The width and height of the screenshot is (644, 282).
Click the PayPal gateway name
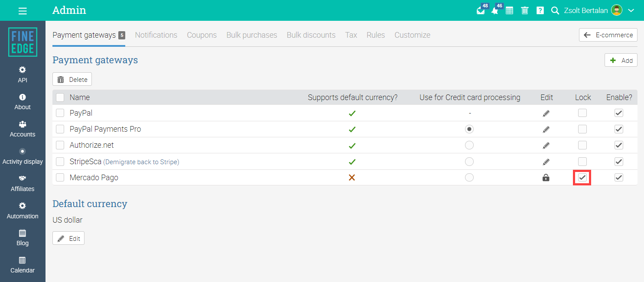(x=81, y=113)
